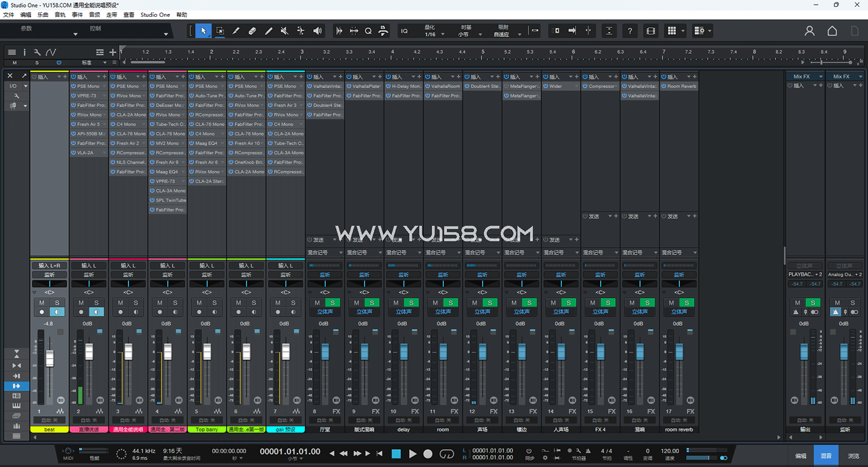Detach the mixer console arrow icon

(x=24, y=76)
